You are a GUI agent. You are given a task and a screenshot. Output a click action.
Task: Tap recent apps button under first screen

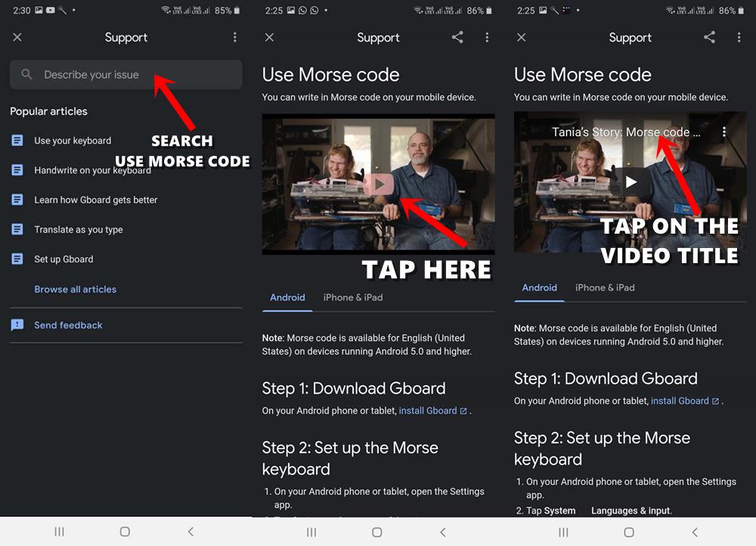[59, 532]
